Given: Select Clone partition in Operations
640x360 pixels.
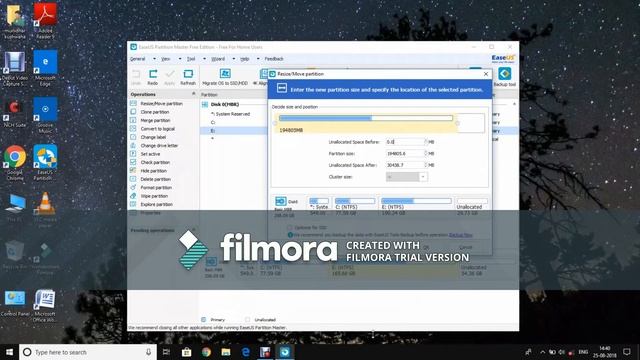Looking at the screenshot, I should pos(154,112).
